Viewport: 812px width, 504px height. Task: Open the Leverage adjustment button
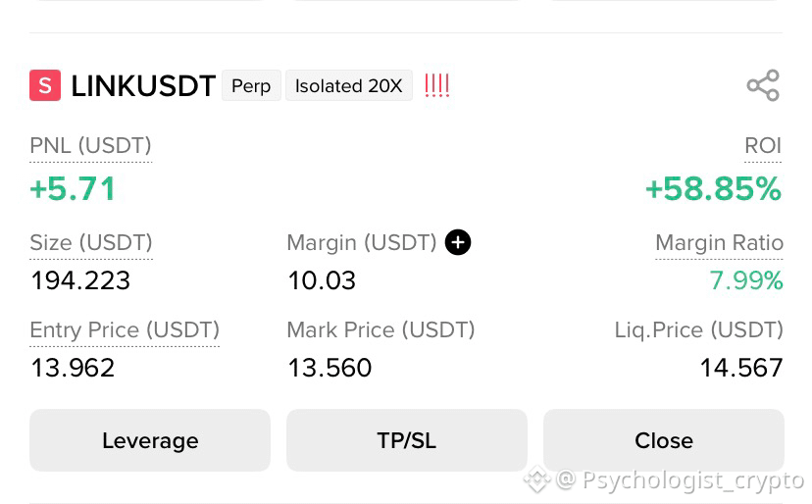(x=150, y=440)
